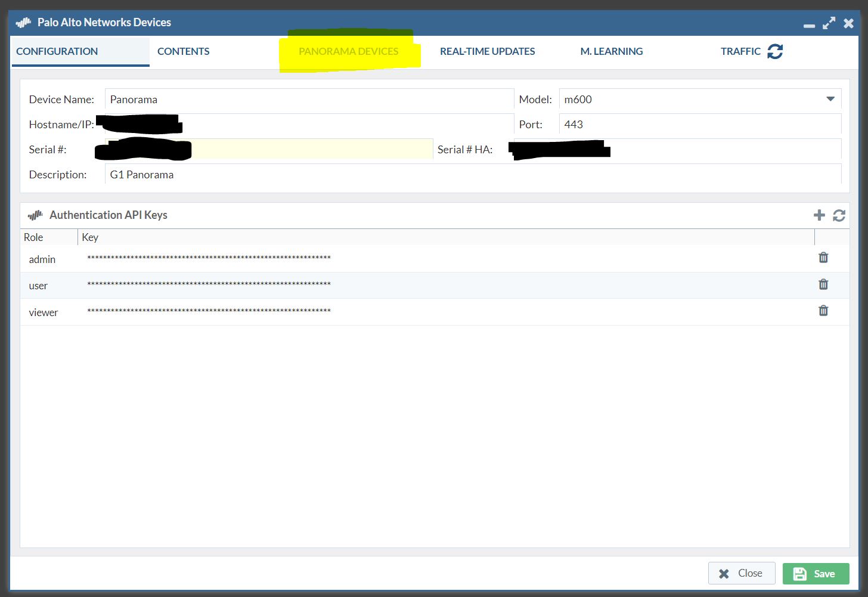
Task: View the M. Learning tab
Action: click(611, 51)
